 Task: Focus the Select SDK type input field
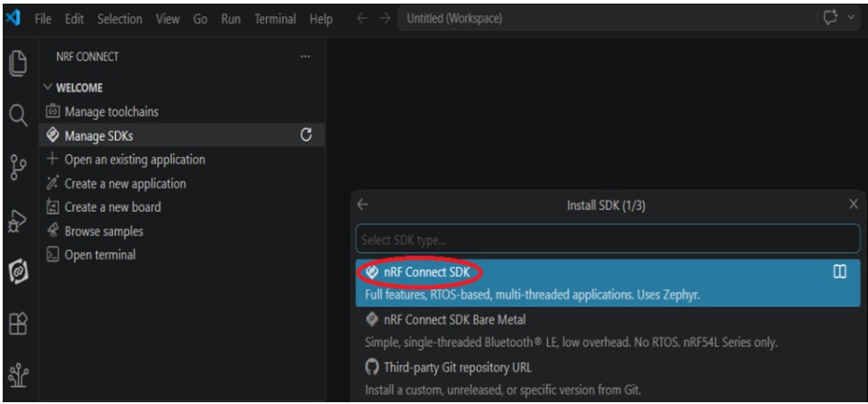(608, 239)
